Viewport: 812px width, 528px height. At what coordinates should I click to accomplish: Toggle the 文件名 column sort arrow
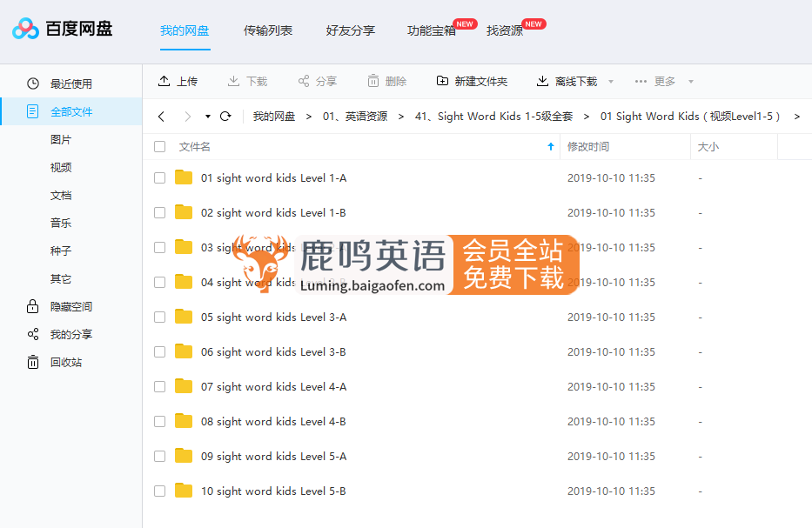tap(551, 146)
